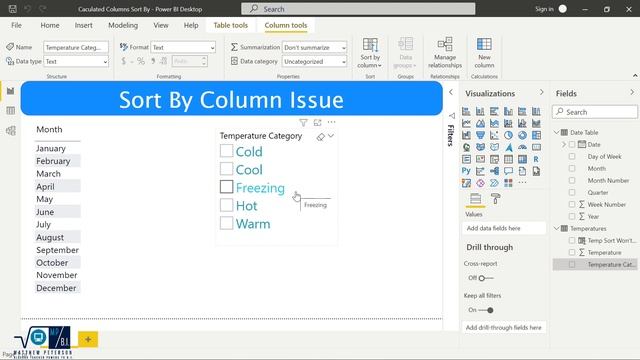Clear selections with the slicer eraser icon
This screenshot has height=360, width=640.
coord(321,137)
